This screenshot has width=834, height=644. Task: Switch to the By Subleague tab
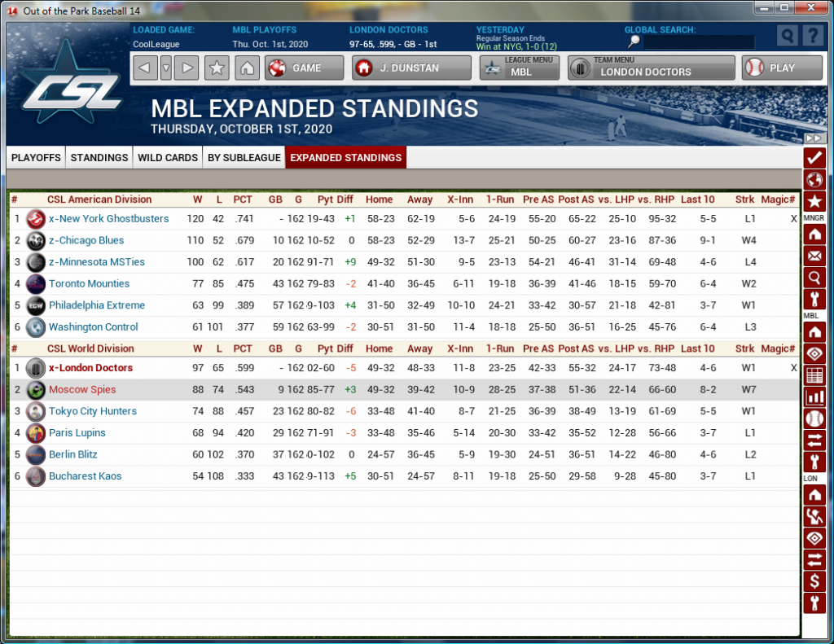tap(244, 157)
